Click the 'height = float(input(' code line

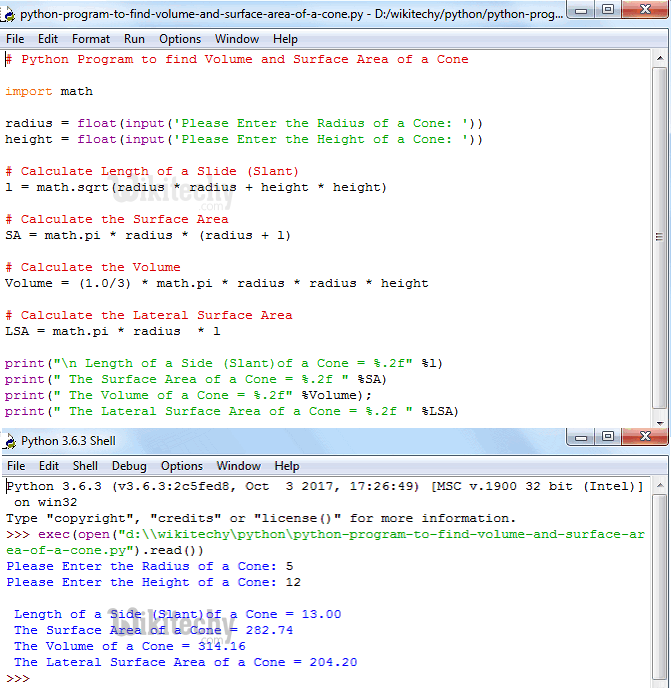point(244,139)
